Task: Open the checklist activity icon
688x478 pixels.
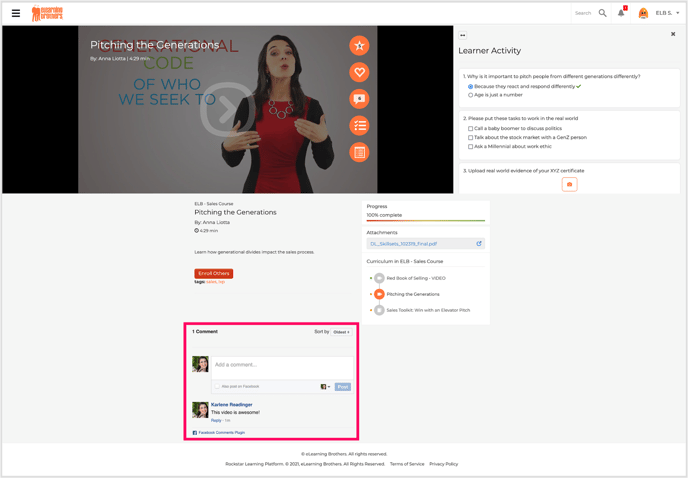Action: pyautogui.click(x=359, y=126)
